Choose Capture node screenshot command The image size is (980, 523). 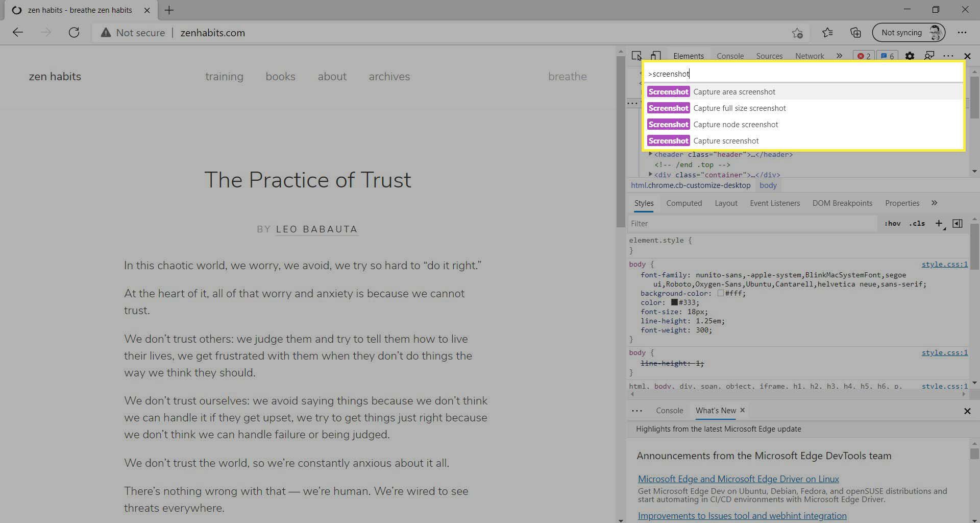coord(803,125)
